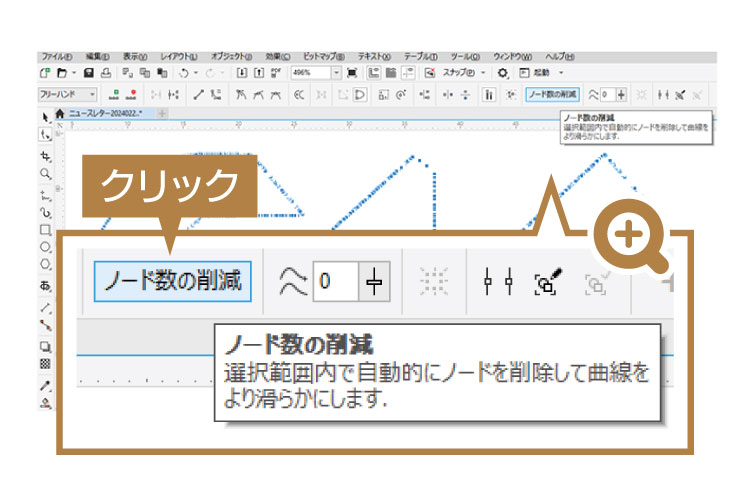Select the Artistic Media tool
750x500 pixels.
click(45, 212)
